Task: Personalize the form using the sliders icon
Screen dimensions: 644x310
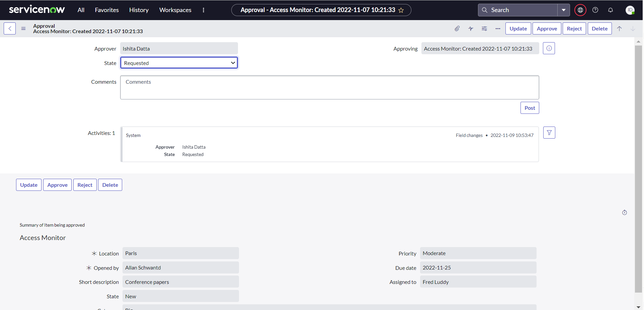Action: click(484, 28)
